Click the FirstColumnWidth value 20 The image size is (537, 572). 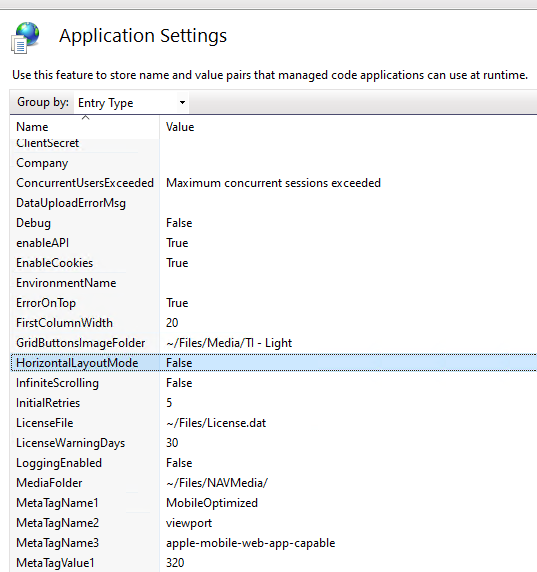172,323
